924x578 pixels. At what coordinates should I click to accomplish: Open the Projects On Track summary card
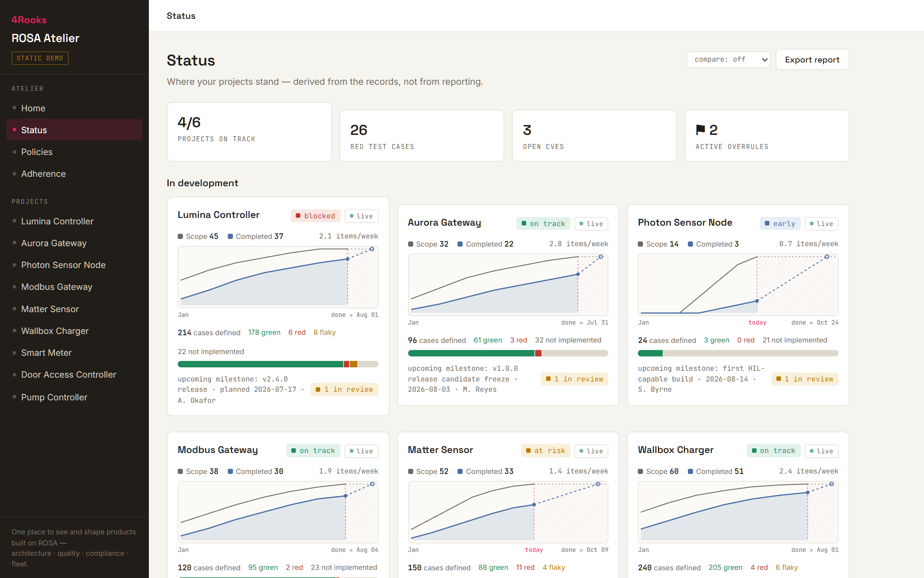249,132
